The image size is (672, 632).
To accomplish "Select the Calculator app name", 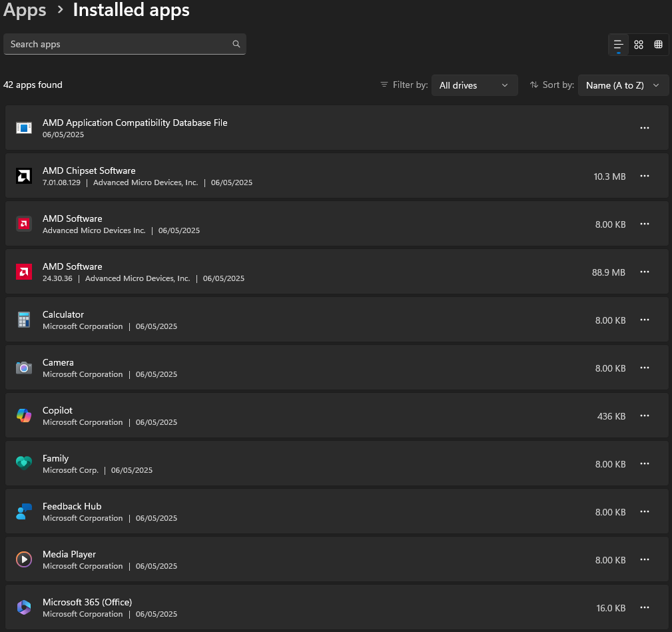I will [63, 314].
